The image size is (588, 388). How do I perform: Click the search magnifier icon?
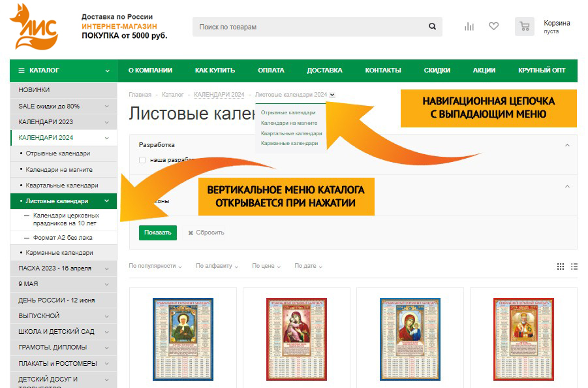pyautogui.click(x=432, y=27)
